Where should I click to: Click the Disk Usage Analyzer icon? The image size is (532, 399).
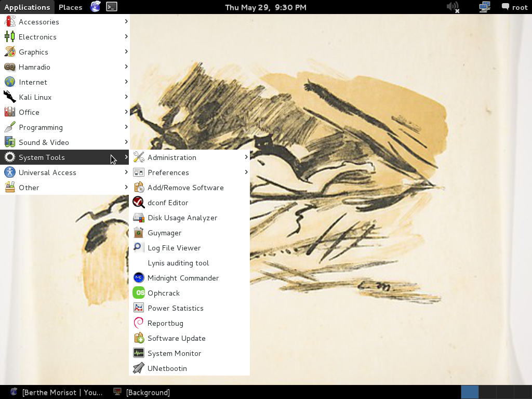coord(139,218)
